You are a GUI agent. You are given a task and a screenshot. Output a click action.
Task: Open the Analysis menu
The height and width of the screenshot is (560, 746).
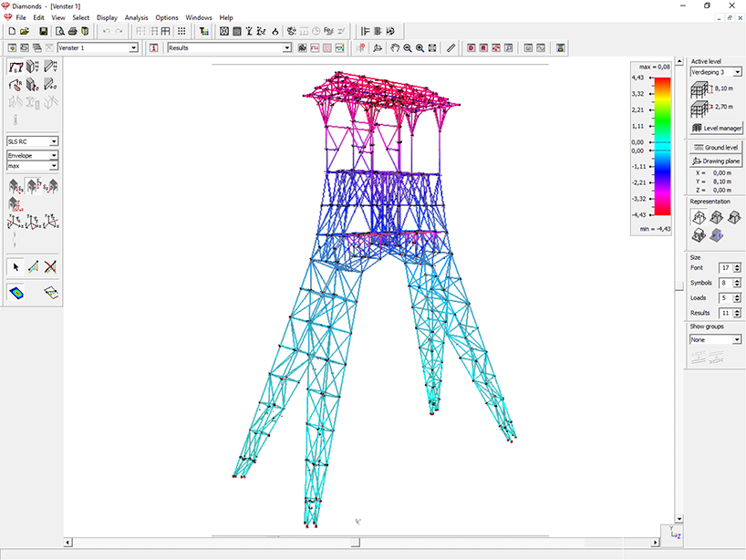coord(136,17)
